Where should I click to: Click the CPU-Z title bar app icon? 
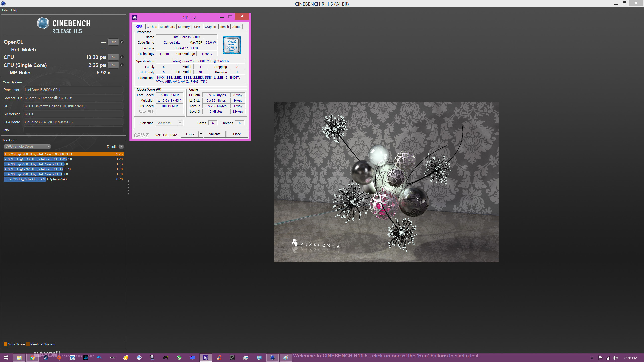[x=135, y=17]
